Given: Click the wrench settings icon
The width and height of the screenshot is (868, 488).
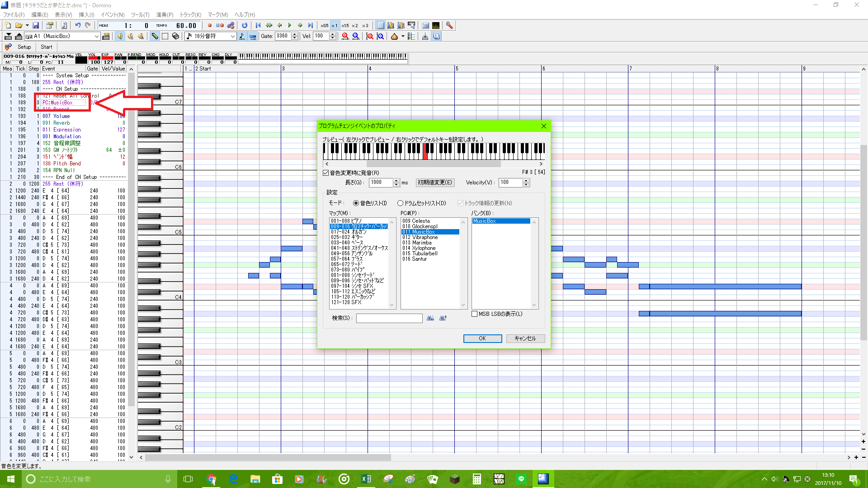Looking at the screenshot, I should tap(449, 25).
